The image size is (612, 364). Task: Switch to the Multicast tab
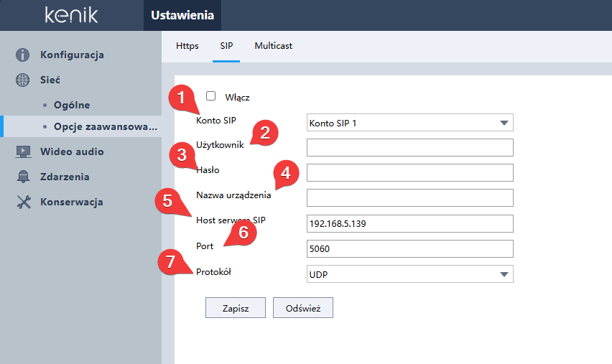point(273,46)
